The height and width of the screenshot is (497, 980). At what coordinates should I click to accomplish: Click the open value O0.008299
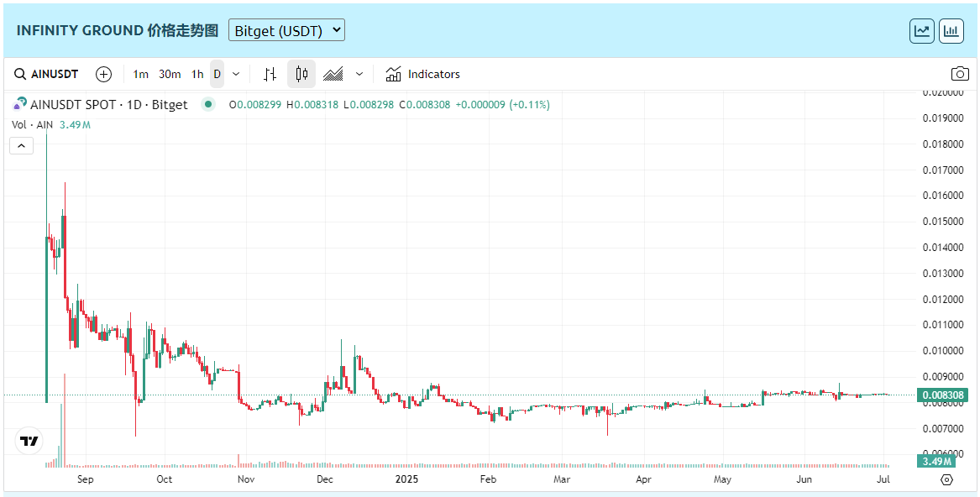point(255,105)
